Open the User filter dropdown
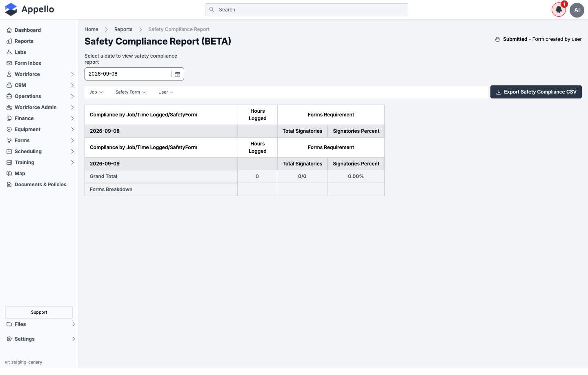 click(166, 92)
